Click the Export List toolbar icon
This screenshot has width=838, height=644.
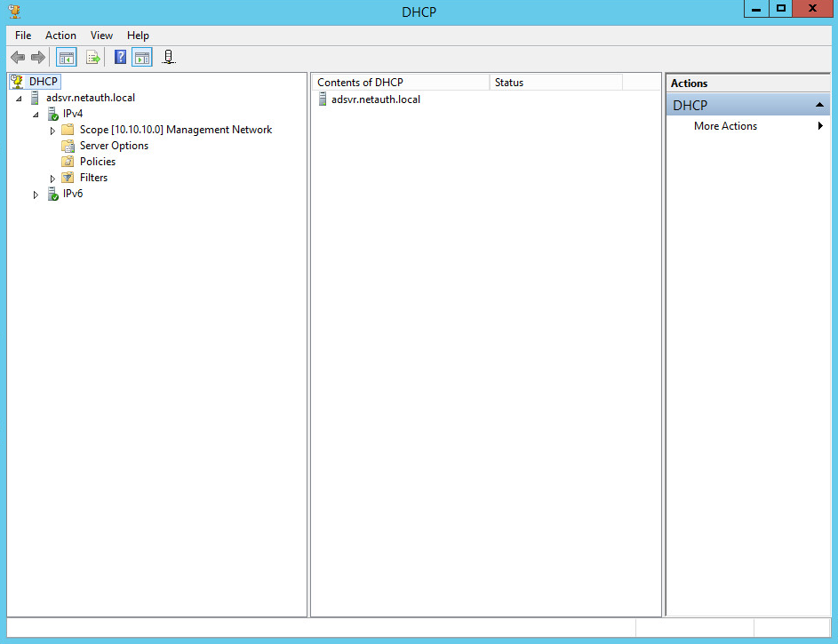[x=93, y=57]
